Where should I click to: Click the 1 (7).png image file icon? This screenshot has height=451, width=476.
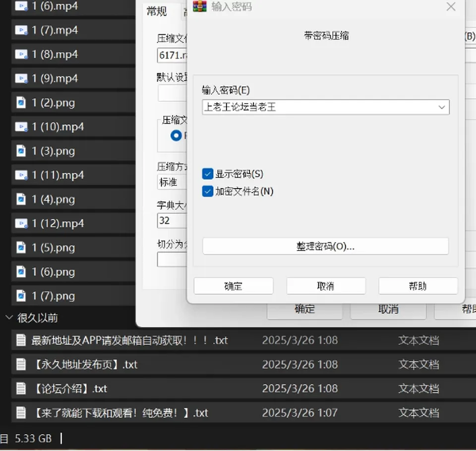click(21, 296)
